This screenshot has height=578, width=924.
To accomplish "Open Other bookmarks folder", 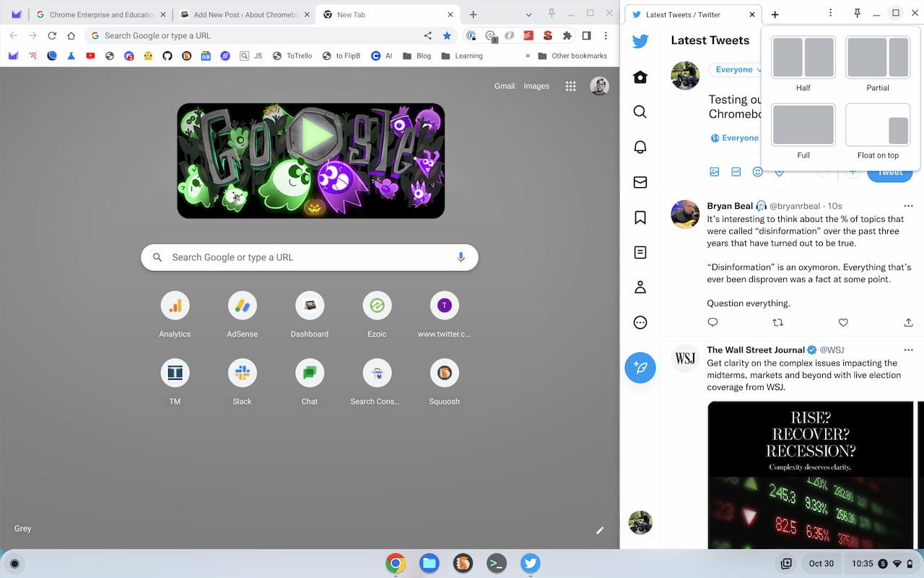I will coord(572,56).
